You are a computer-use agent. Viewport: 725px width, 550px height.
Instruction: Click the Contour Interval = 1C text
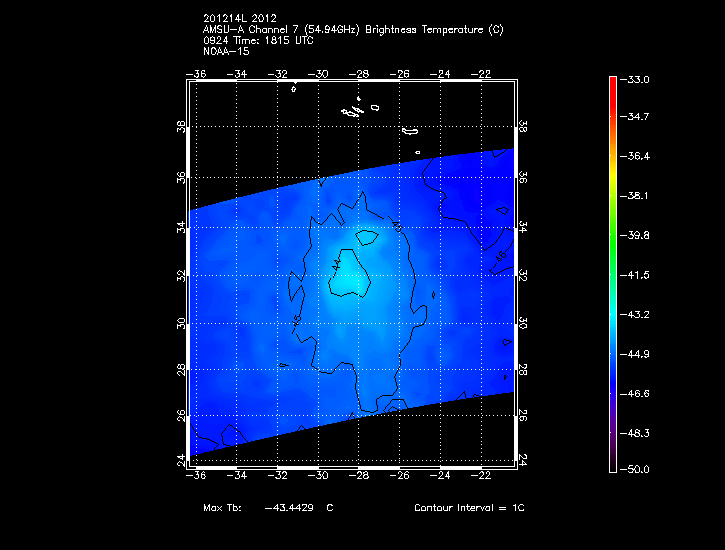pyautogui.click(x=469, y=508)
